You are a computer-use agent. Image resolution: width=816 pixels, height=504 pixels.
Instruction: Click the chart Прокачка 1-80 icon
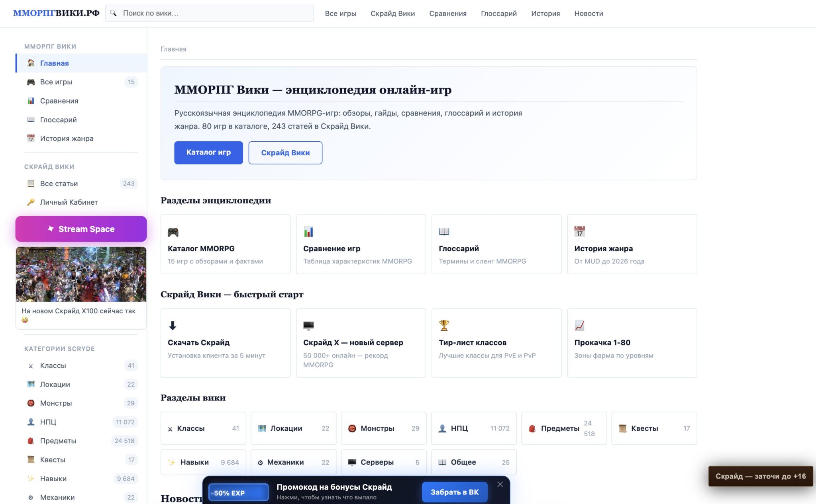click(579, 326)
